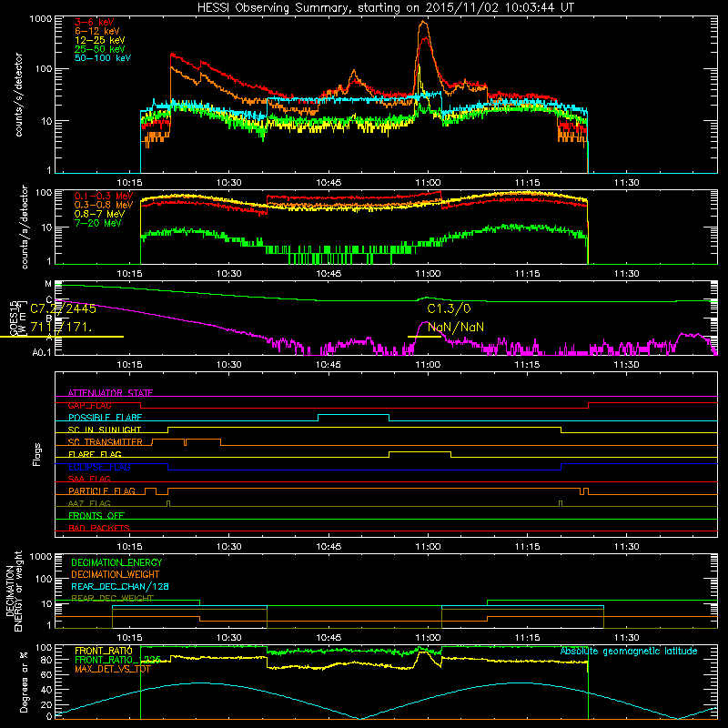The width and height of the screenshot is (728, 728).
Task: Select the ATTENUATOR_STATE flag label
Action: (110, 393)
